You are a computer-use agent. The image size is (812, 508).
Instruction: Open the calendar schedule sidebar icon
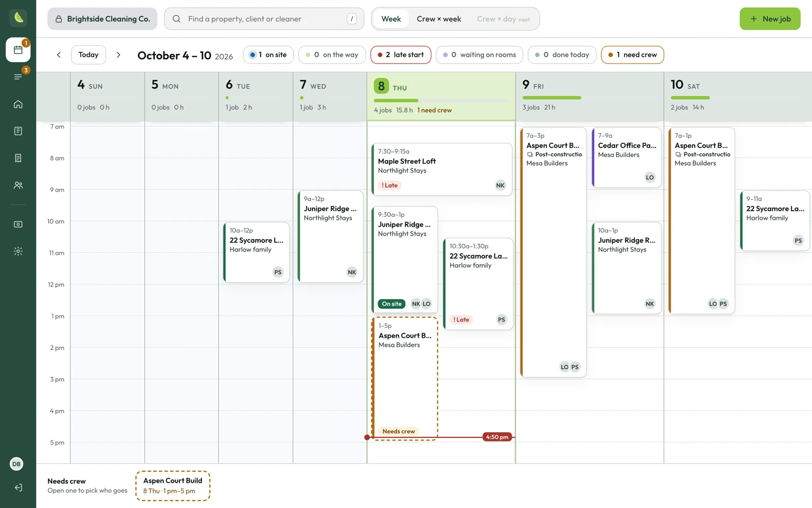[18, 50]
